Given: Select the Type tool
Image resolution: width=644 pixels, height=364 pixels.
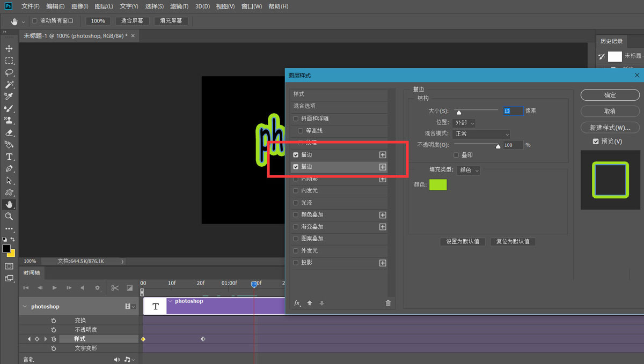Looking at the screenshot, I should coord(9,156).
